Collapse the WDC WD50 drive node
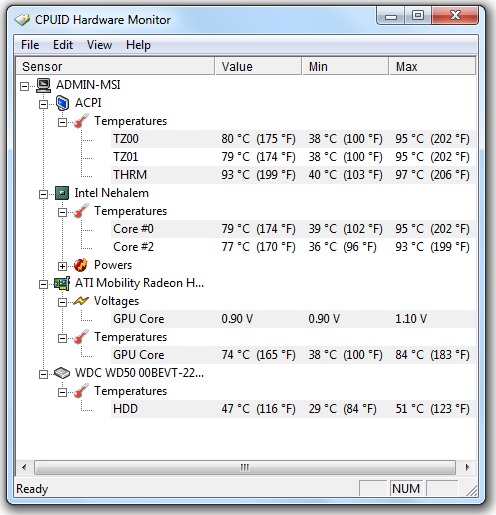Image resolution: width=496 pixels, height=515 pixels. (x=43, y=374)
